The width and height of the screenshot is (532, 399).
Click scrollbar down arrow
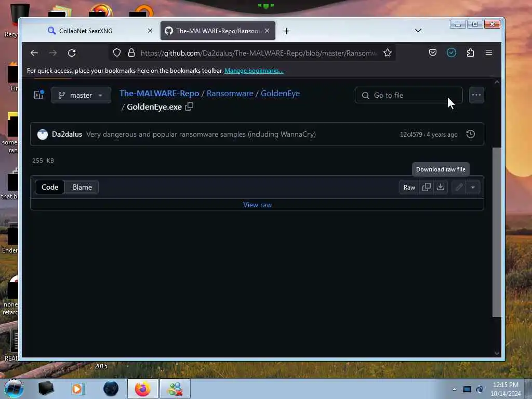coord(497,353)
